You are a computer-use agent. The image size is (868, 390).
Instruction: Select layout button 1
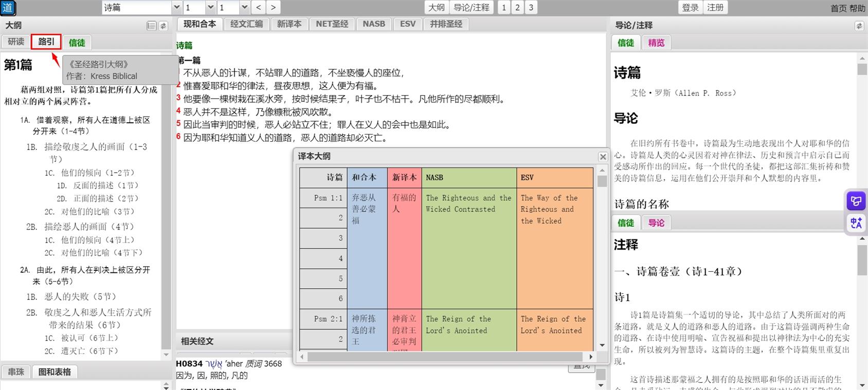coord(504,8)
